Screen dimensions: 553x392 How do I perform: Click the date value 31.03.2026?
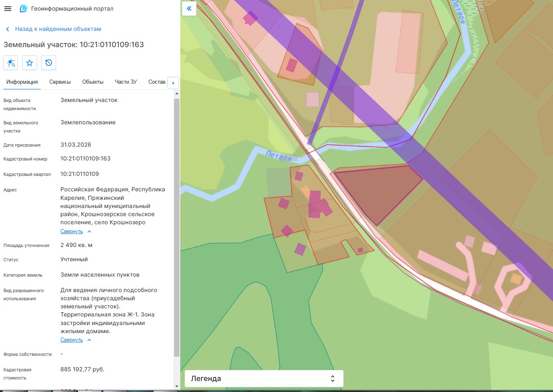point(76,145)
